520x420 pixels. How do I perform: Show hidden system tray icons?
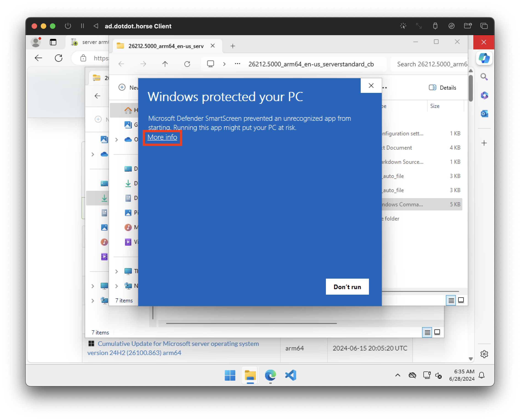click(x=398, y=375)
